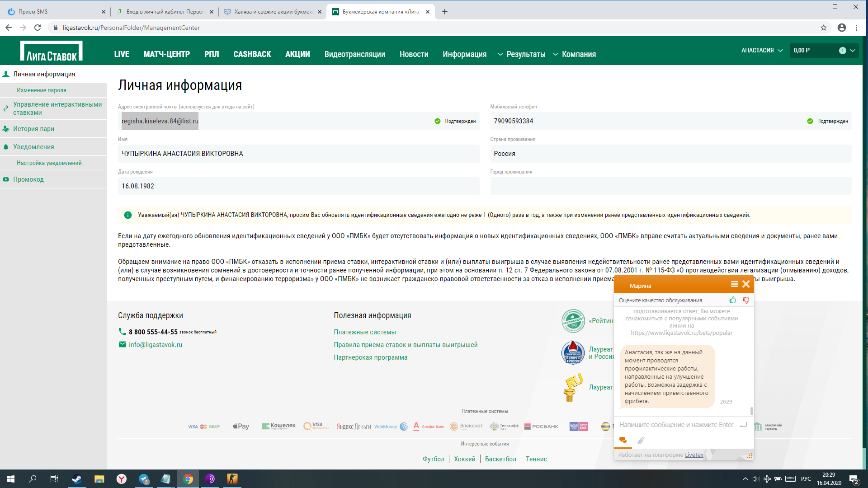Click the Город проживания field
Image resolution: width=868 pixels, height=488 pixels.
[x=671, y=186]
